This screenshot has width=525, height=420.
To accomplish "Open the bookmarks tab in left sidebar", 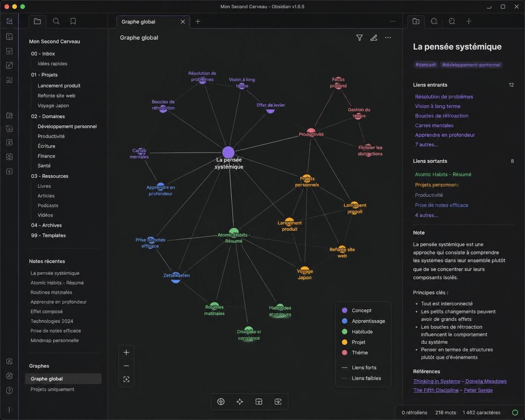I will (73, 21).
